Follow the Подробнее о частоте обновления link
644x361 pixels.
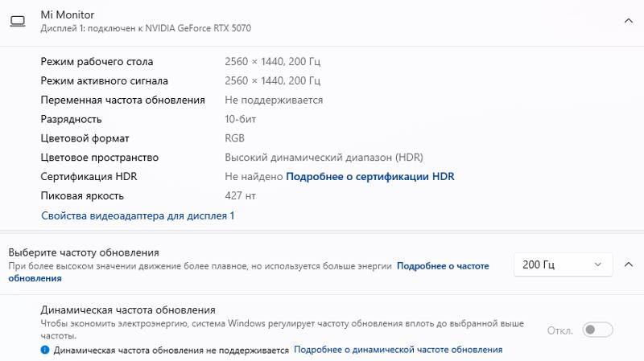click(x=443, y=266)
